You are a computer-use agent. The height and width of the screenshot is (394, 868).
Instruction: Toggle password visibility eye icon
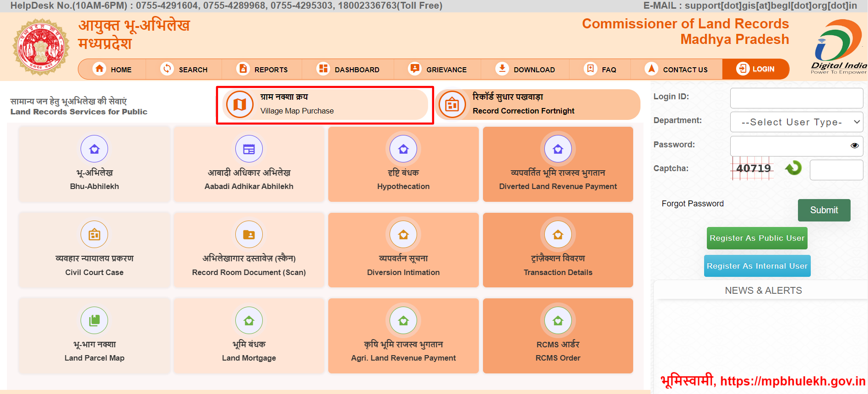click(x=854, y=146)
